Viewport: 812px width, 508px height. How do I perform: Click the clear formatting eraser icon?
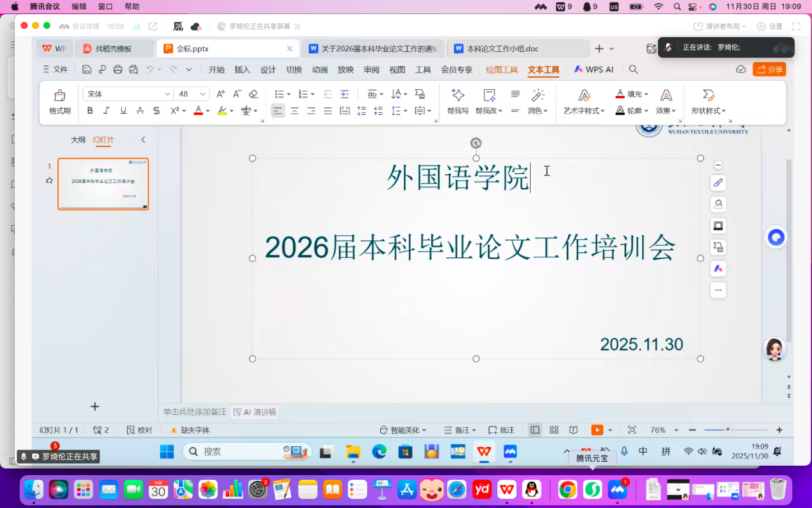tap(253, 94)
